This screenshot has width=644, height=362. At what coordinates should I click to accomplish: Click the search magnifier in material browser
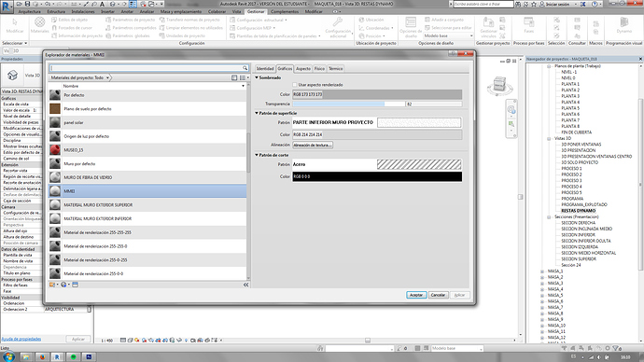coord(245,68)
